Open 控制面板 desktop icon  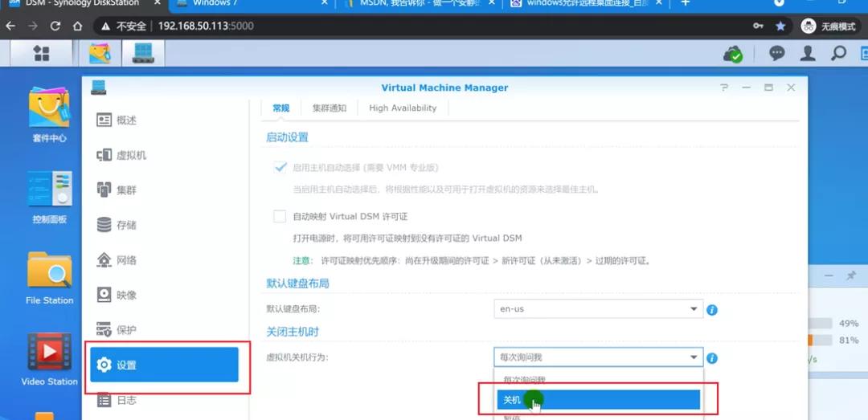[x=49, y=197]
